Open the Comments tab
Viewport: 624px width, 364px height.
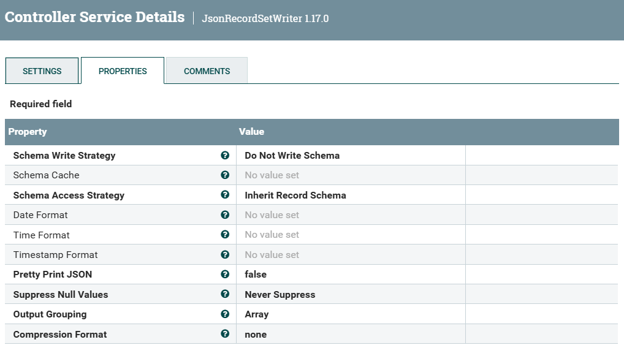(x=207, y=71)
